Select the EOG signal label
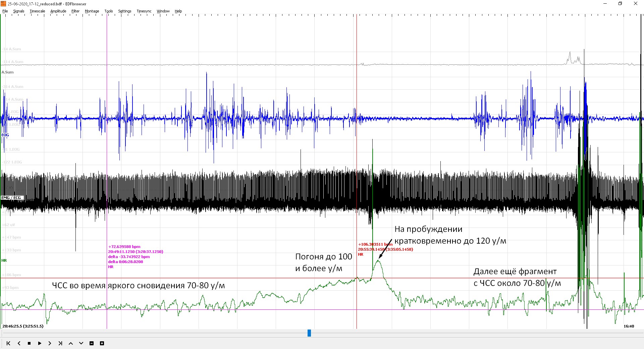 [5, 135]
